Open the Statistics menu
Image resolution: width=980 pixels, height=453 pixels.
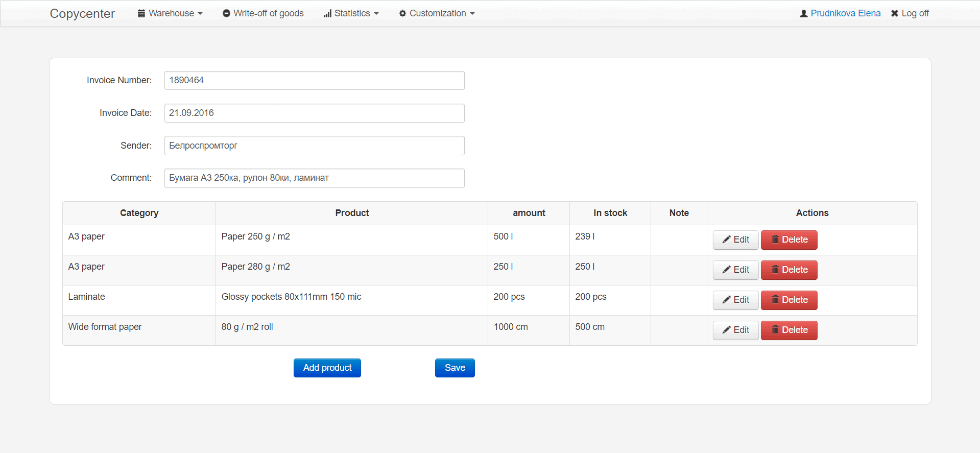tap(351, 13)
